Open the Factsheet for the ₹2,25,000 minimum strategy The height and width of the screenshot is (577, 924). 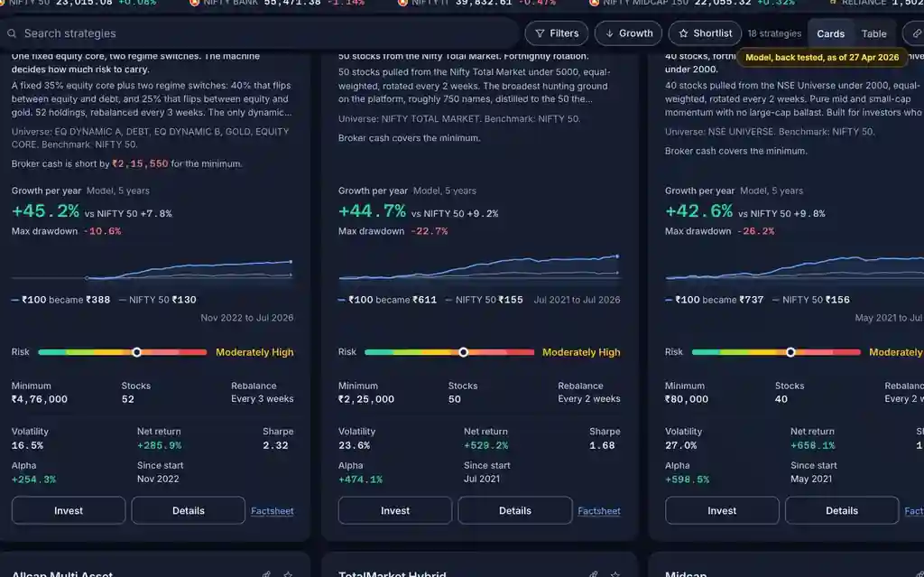coord(599,511)
